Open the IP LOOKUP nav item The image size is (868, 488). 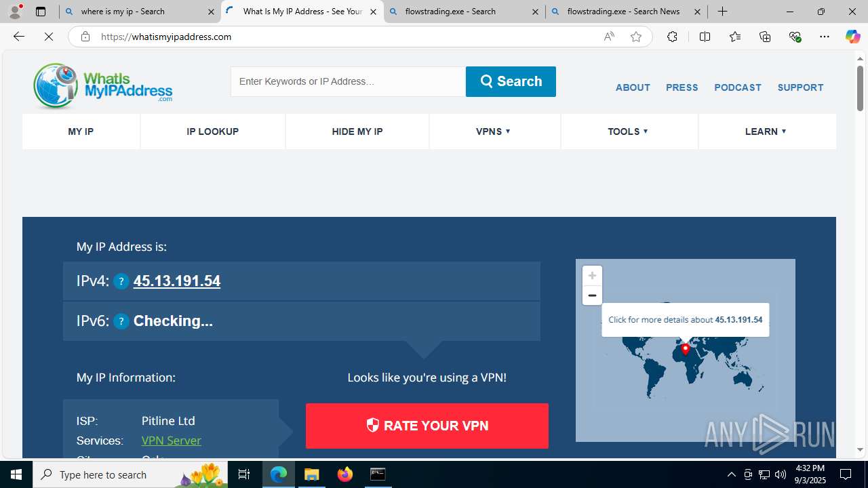[213, 131]
